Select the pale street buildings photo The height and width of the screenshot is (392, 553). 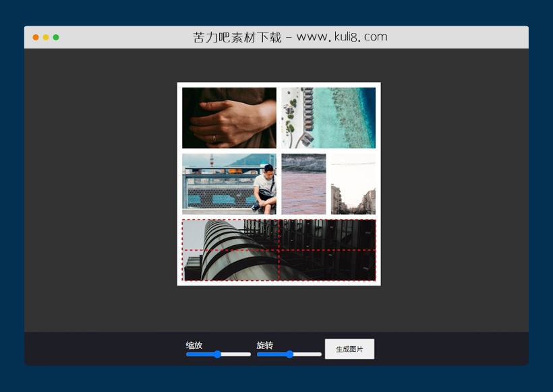click(353, 184)
